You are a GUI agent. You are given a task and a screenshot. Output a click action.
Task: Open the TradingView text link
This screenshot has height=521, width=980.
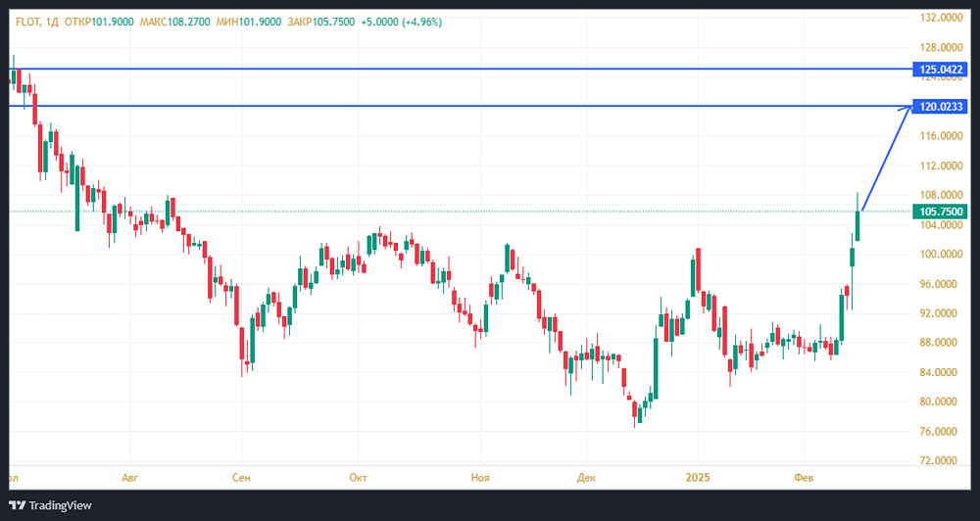point(60,505)
